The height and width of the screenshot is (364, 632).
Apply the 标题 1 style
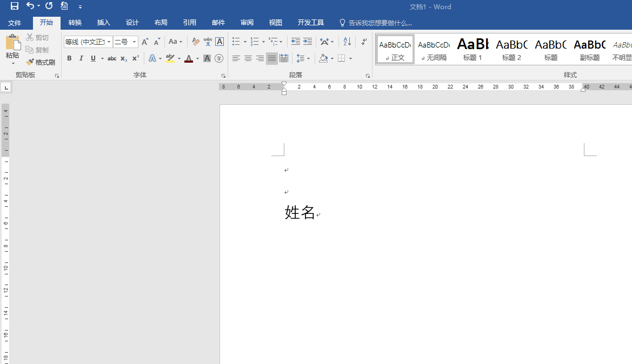point(472,49)
